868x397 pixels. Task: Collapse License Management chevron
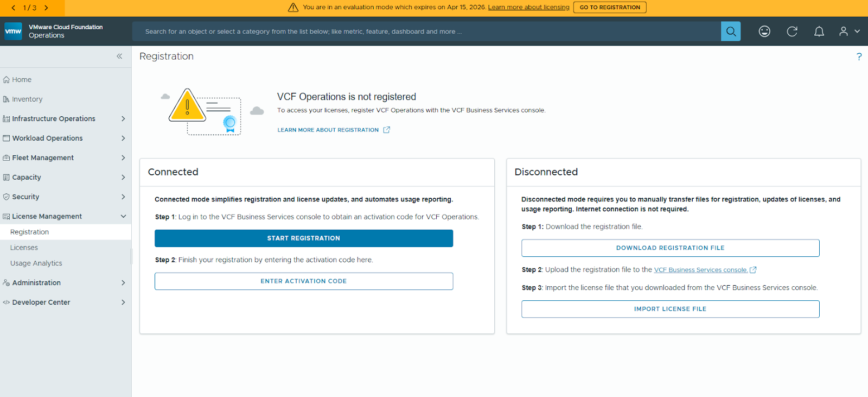coord(123,217)
